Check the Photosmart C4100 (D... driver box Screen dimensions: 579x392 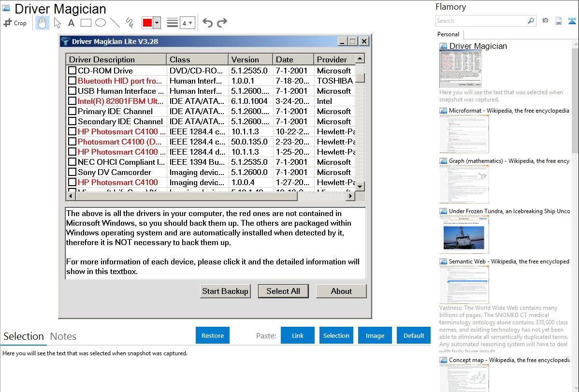pyautogui.click(x=72, y=142)
